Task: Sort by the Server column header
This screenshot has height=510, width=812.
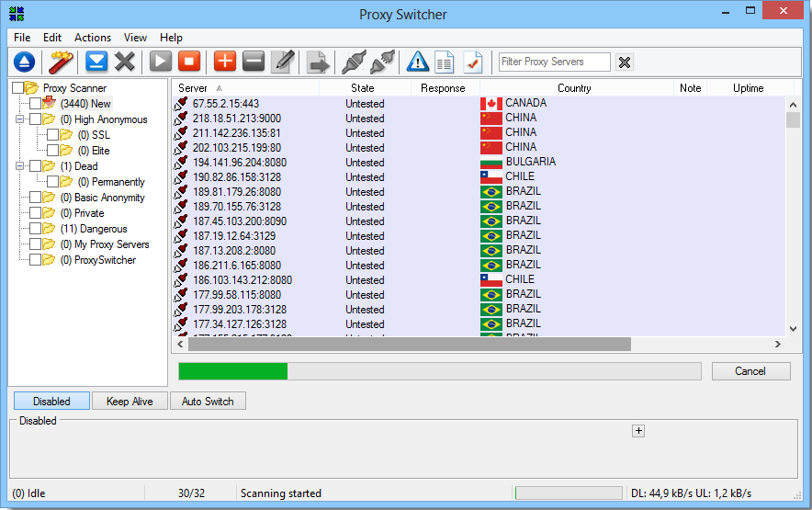Action: (245, 88)
